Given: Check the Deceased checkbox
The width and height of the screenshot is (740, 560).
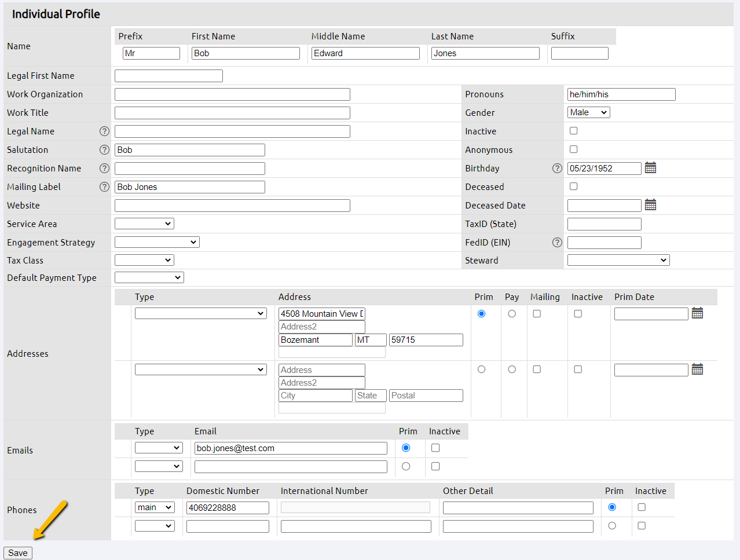Looking at the screenshot, I should tap(574, 186).
